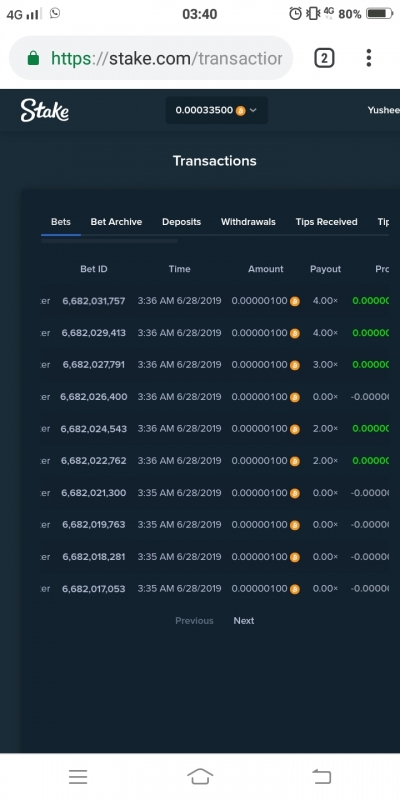The width and height of the screenshot is (400, 800).
Task: Open Chrome three-dot overflow menu
Action: point(368,58)
